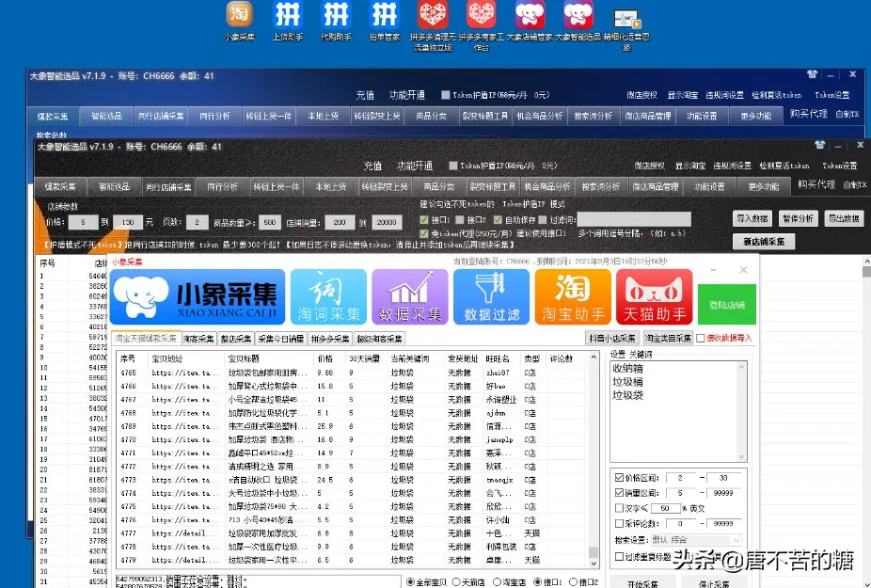Viewport: 871px width, 588px height.
Task: Toggle Token护盾IP checkbox in the back 大象智能选品 window
Action: tap(446, 95)
